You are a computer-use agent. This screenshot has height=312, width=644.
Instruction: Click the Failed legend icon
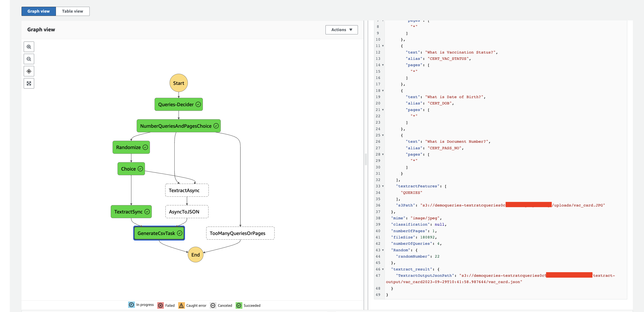pos(161,305)
